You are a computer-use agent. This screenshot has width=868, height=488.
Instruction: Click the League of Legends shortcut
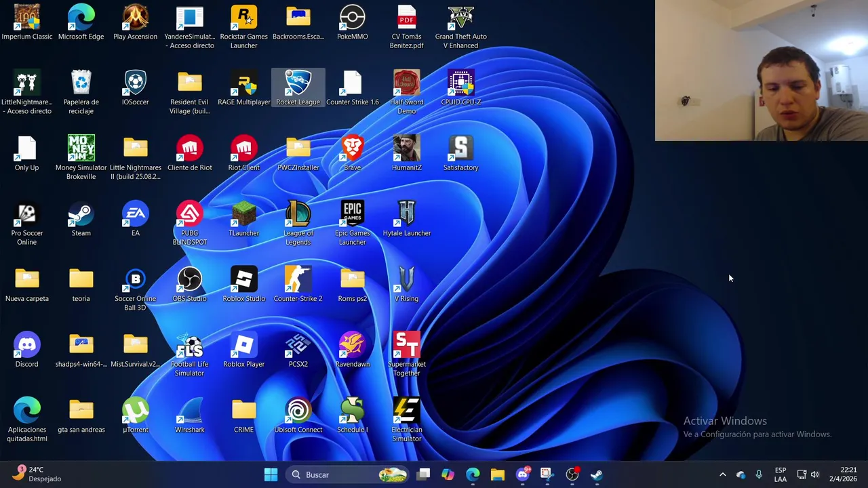(298, 223)
